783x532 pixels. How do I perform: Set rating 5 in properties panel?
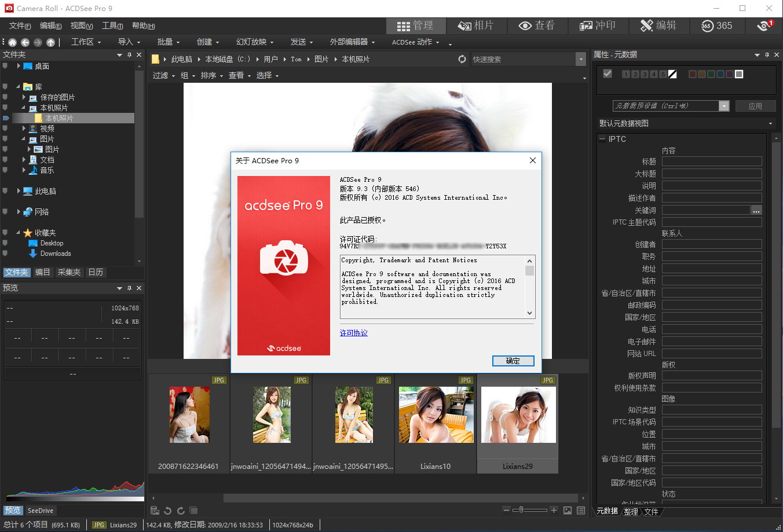663,74
